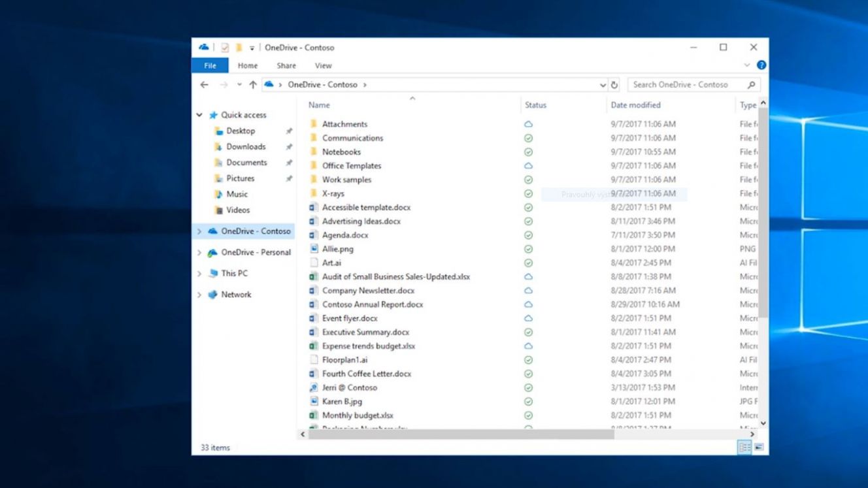Select the Karen B.jpg image icon
Screen dimensions: 868x488
pos(314,401)
